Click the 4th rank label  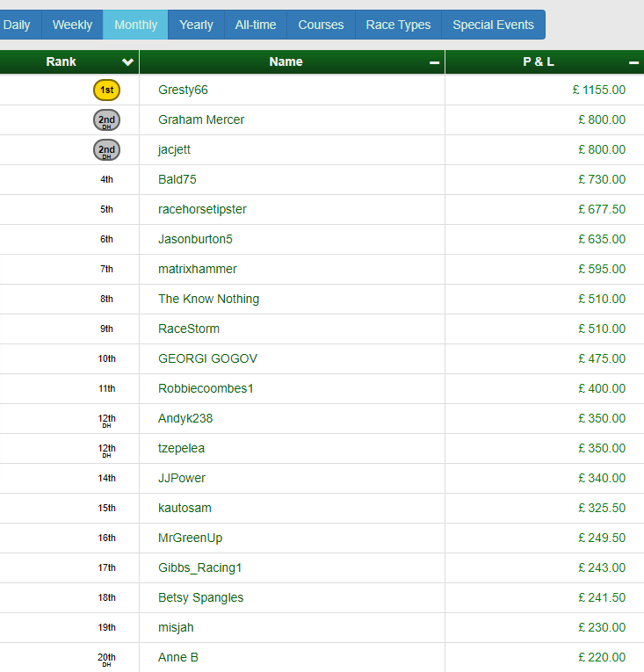(107, 179)
